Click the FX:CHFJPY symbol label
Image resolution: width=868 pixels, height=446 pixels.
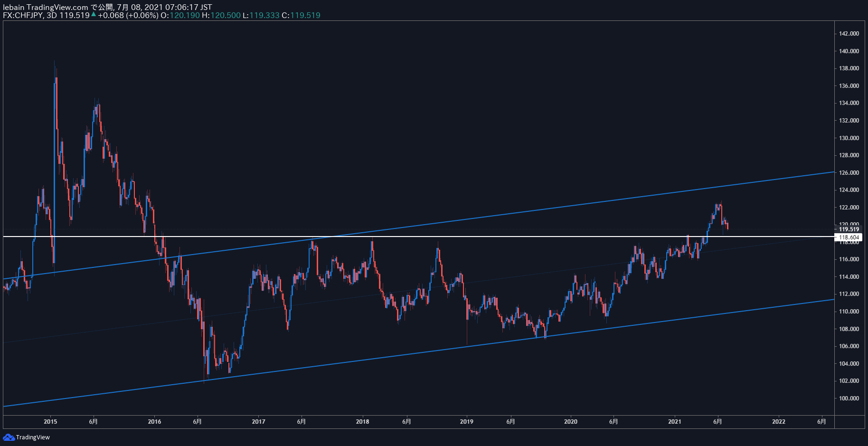(23, 15)
